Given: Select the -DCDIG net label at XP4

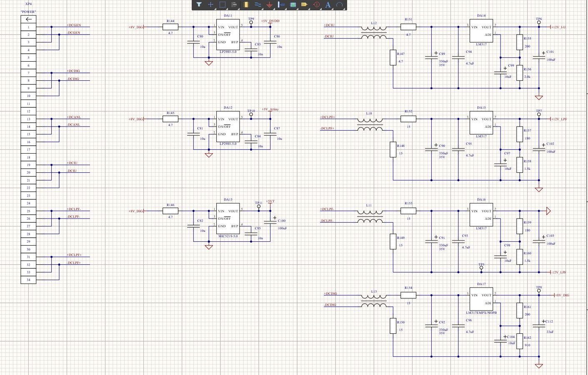Looking at the screenshot, I should [73, 79].
